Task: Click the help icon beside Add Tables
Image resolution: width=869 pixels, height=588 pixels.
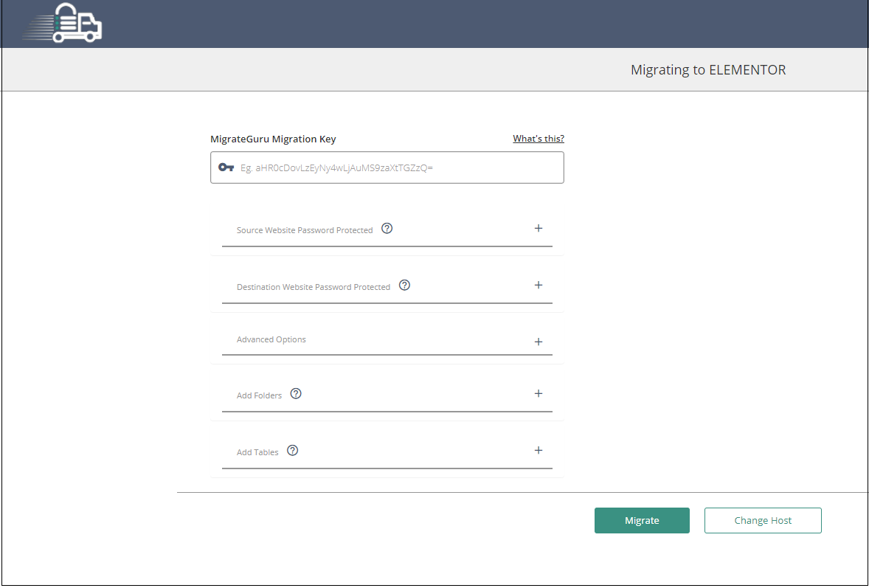Action: tap(292, 449)
